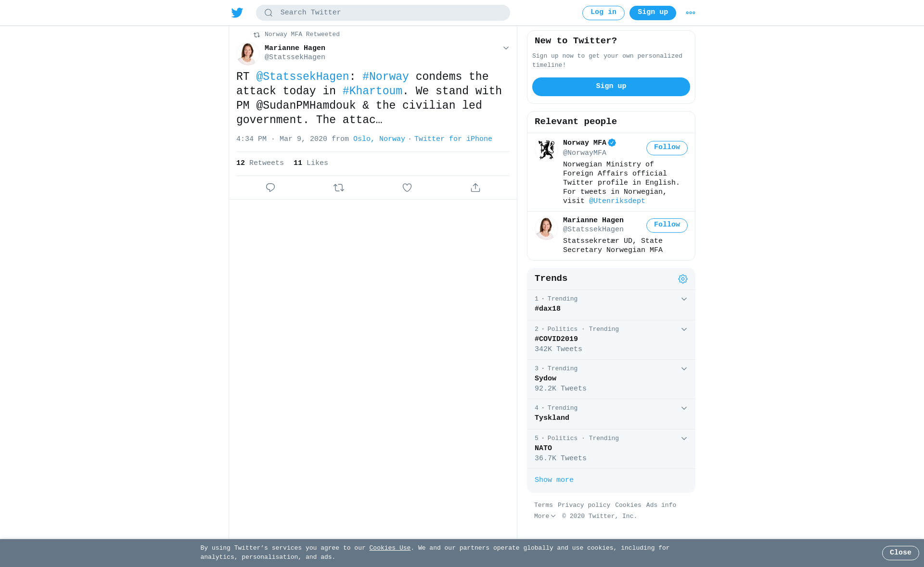Open Marianne Hagen's tweet caret menu
924x567 pixels.
(x=506, y=48)
